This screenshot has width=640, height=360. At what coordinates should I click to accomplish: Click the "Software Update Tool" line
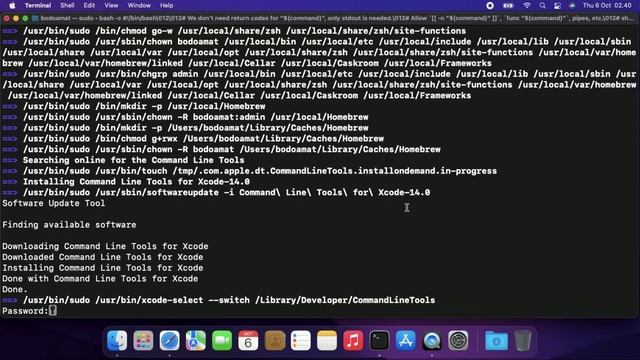coord(53,203)
